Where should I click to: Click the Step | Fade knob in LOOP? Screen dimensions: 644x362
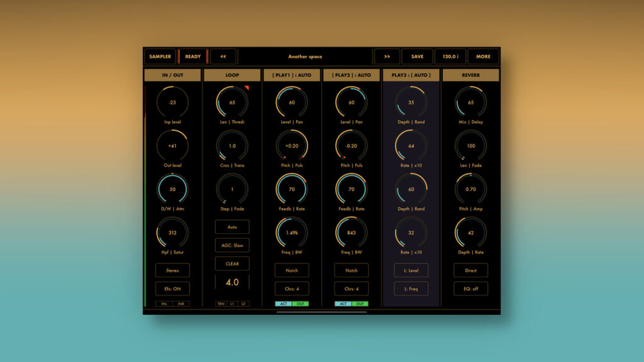coord(232,189)
